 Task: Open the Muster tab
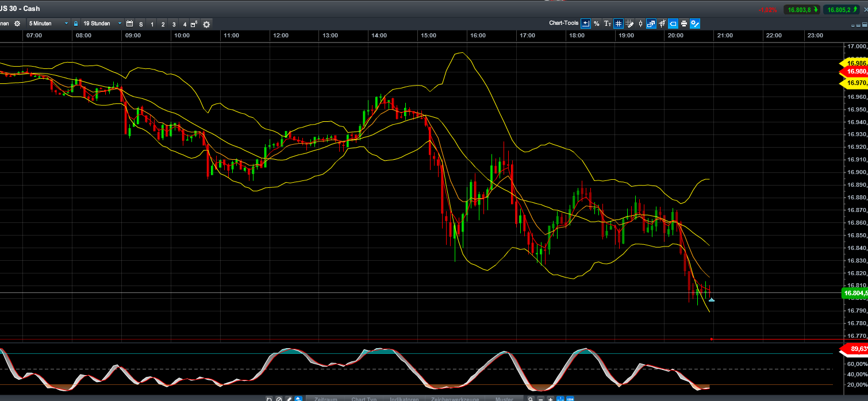click(x=504, y=399)
